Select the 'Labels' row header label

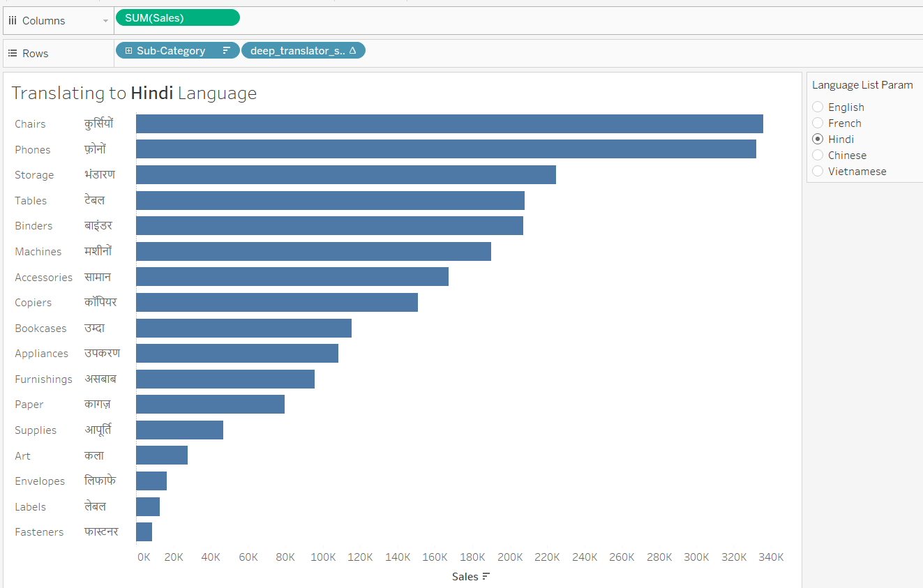pos(31,507)
